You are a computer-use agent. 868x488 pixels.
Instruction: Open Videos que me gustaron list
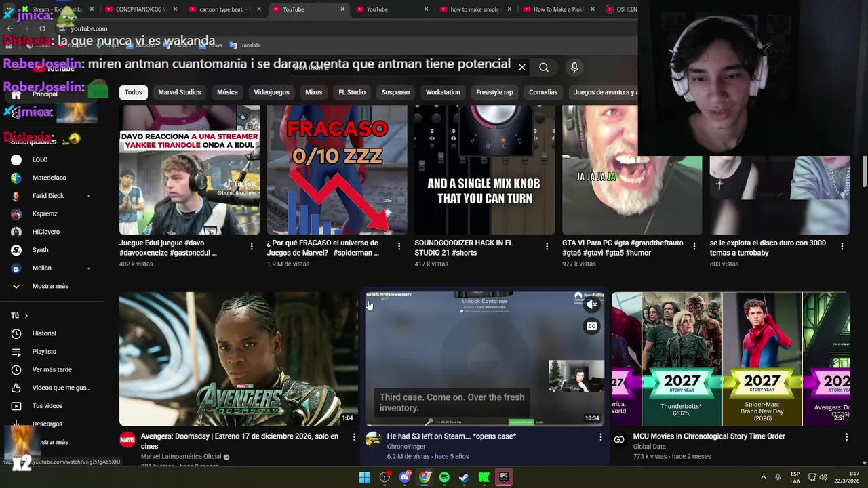coord(51,388)
